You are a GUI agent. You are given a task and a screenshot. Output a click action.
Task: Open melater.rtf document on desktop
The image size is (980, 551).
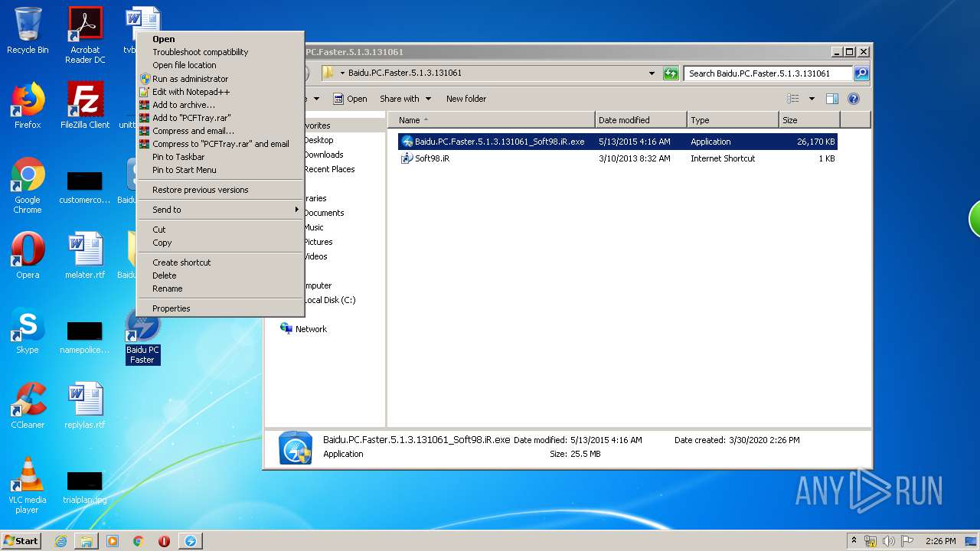tap(85, 256)
